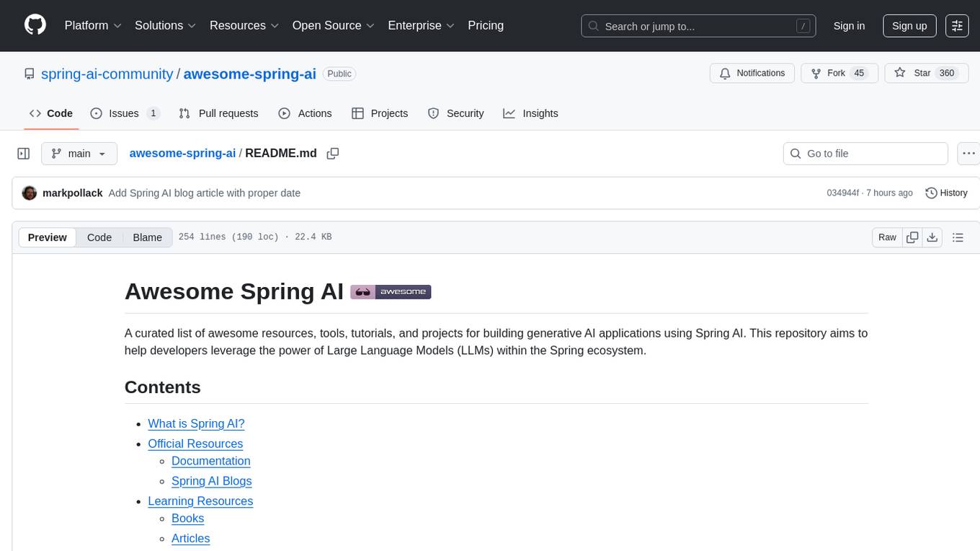This screenshot has width=980, height=551.
Task: Jump to Learning Resources section
Action: click(200, 501)
